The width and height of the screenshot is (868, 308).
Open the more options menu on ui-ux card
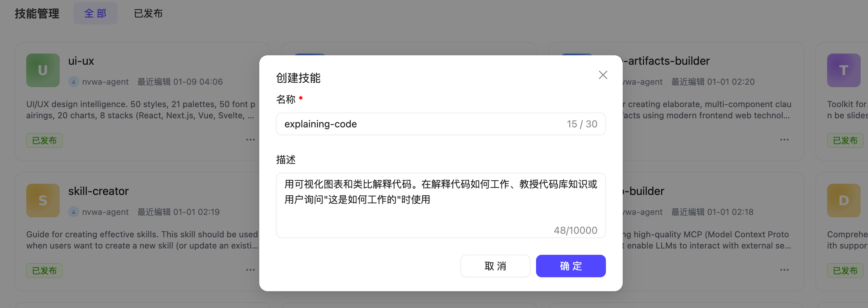click(x=250, y=140)
